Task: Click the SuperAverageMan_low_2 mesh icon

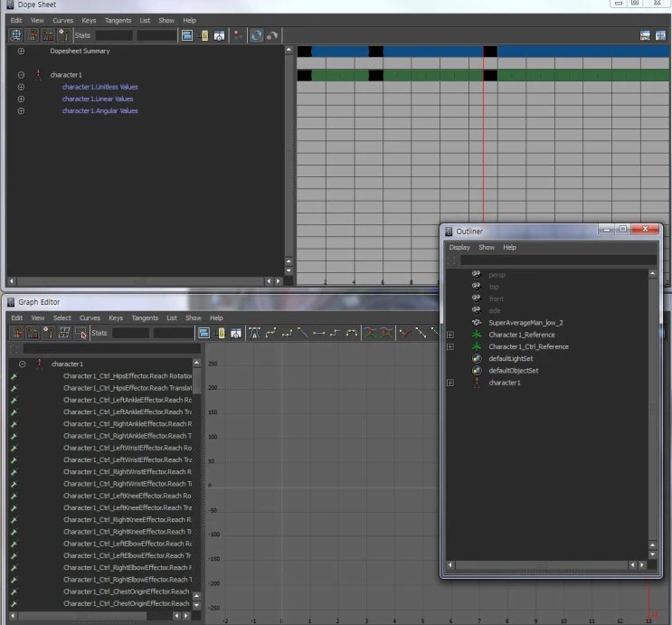Action: click(x=477, y=322)
